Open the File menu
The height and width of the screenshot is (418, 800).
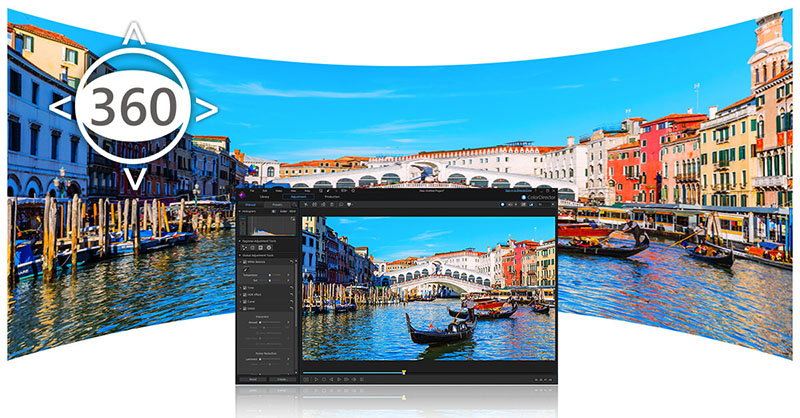tap(252, 191)
